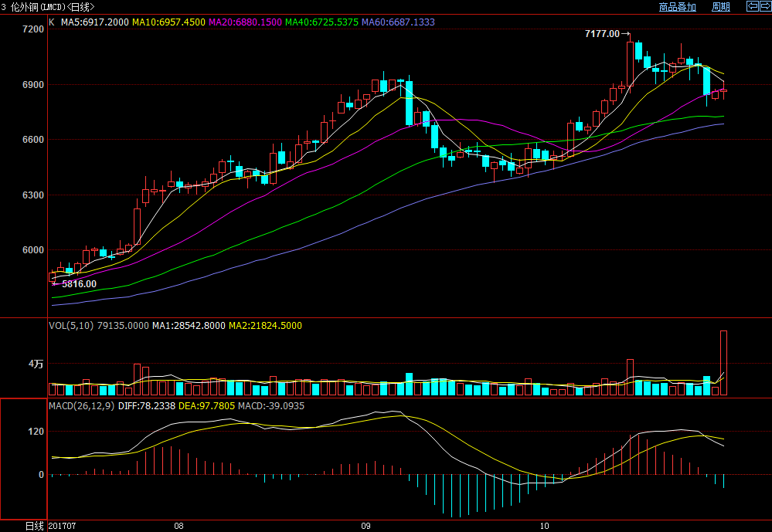Image resolution: width=772 pixels, height=532 pixels.
Task: Click the tallest red volume bar
Action: pos(724,363)
